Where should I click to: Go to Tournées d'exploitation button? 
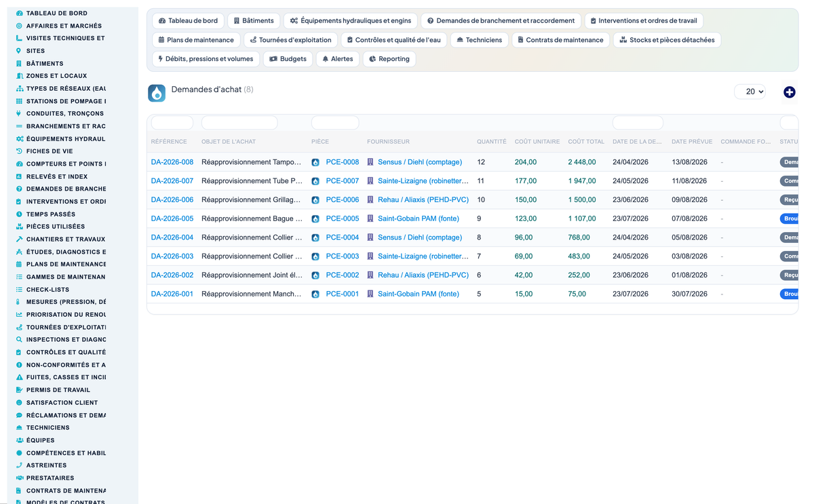tap(290, 40)
